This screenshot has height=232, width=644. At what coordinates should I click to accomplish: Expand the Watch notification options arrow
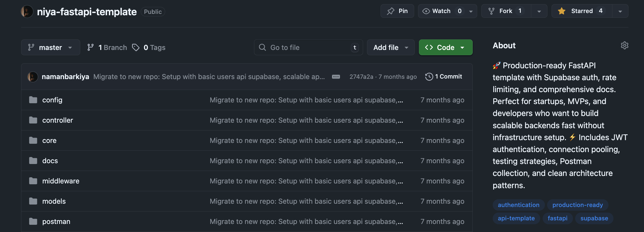[x=471, y=11]
